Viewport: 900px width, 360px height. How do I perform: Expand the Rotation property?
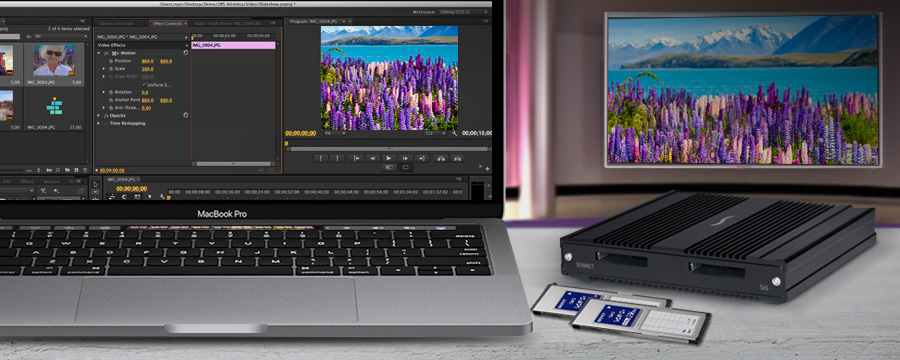(x=104, y=92)
